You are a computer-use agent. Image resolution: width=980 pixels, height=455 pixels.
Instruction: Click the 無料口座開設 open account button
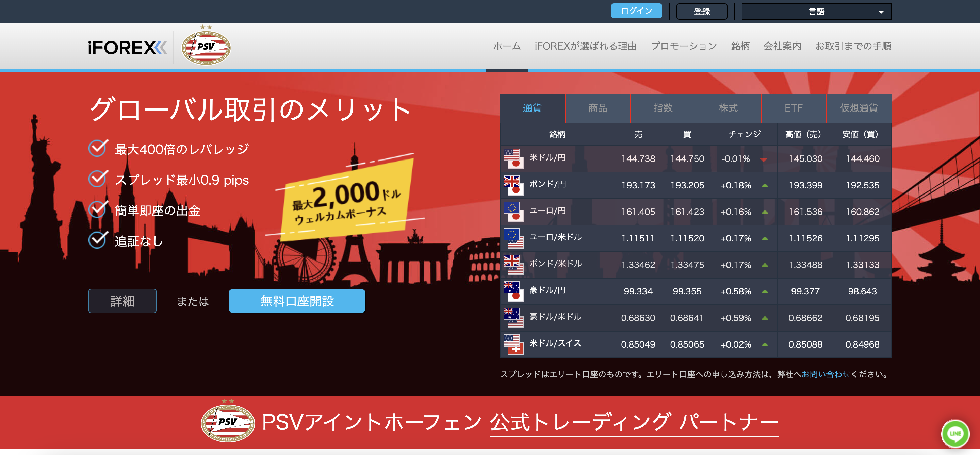[297, 301]
